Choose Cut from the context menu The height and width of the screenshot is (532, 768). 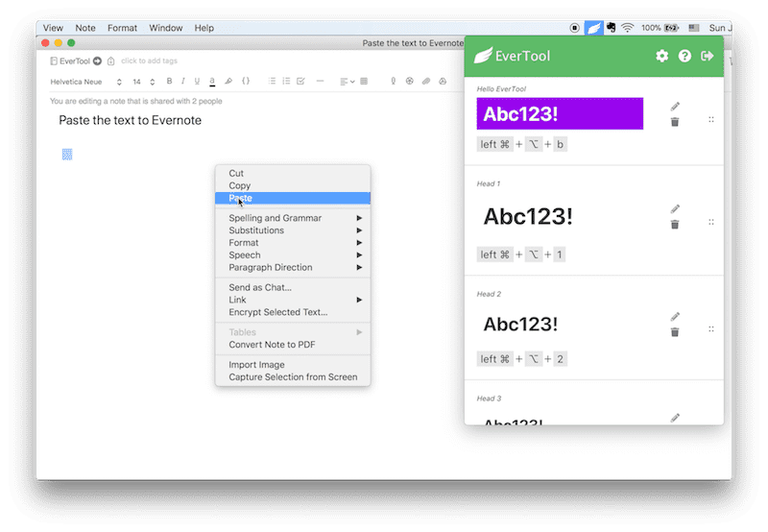tap(293, 174)
